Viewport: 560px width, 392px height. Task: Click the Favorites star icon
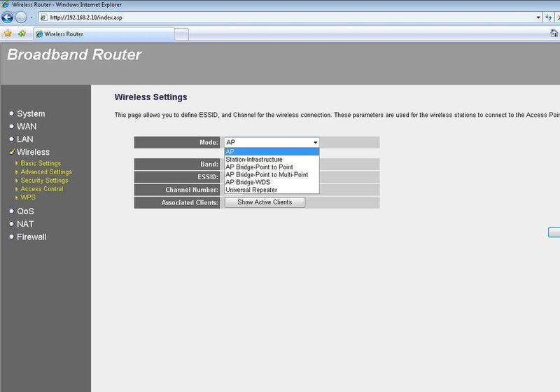pos(8,33)
